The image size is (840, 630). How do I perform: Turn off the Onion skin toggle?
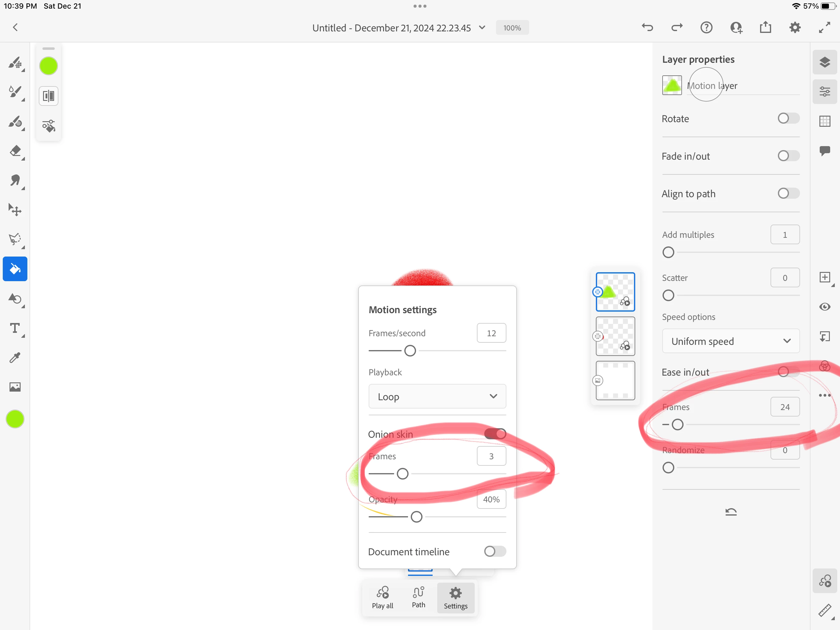[495, 434]
